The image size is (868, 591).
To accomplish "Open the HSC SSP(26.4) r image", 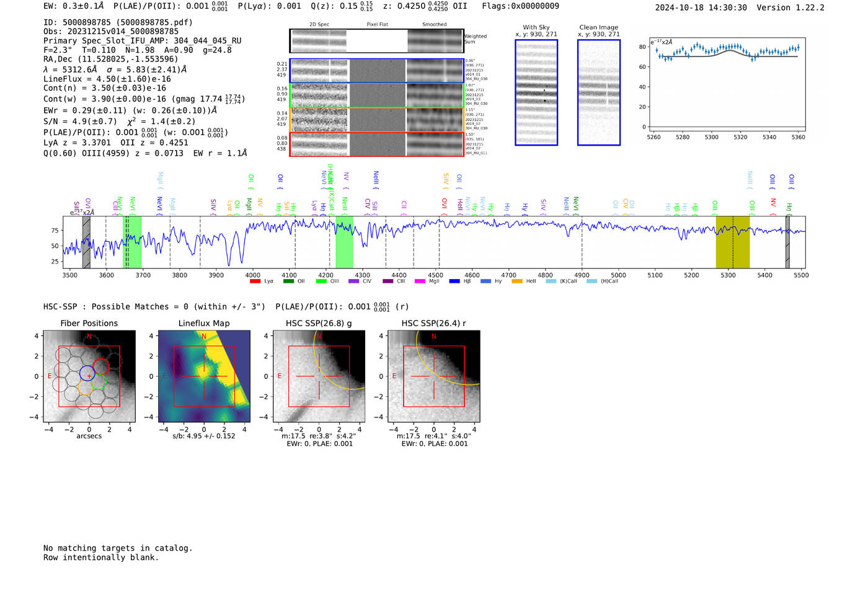I will pyautogui.click(x=433, y=376).
